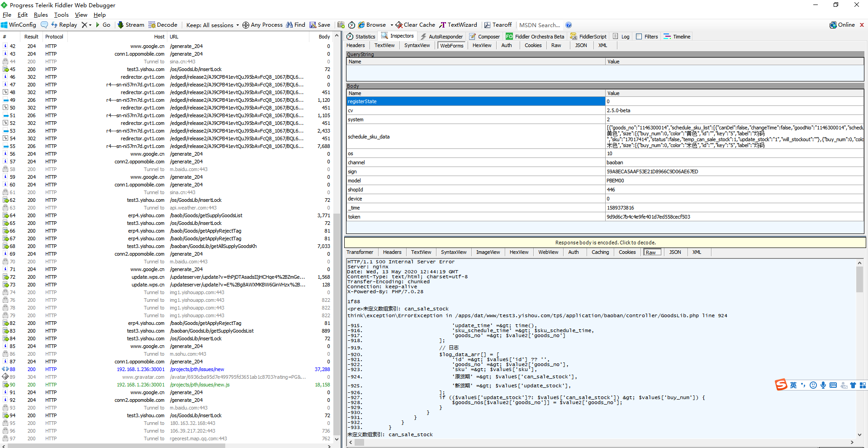Screen dimensions: 868x448
Task: Click the IME microphone voice input icon
Action: point(823,385)
